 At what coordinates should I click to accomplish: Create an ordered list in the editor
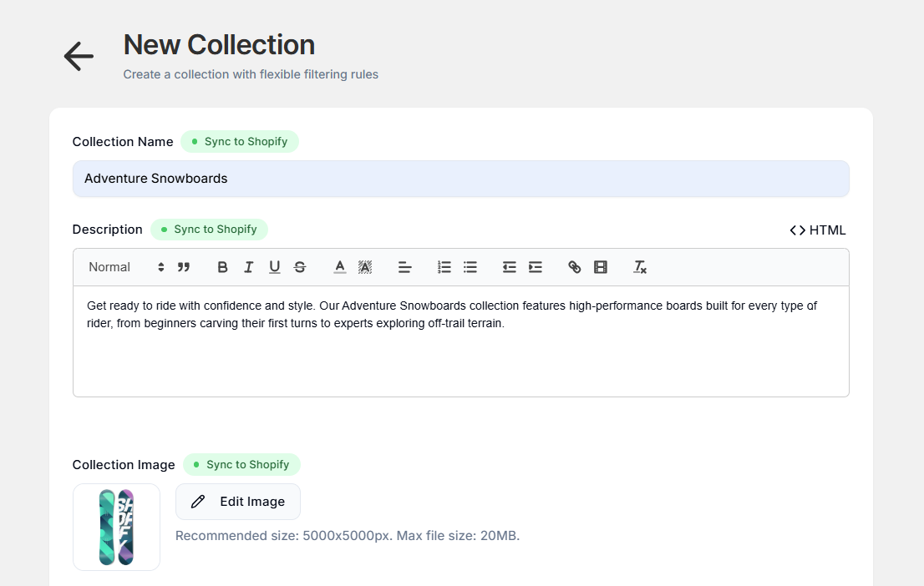pyautogui.click(x=444, y=266)
